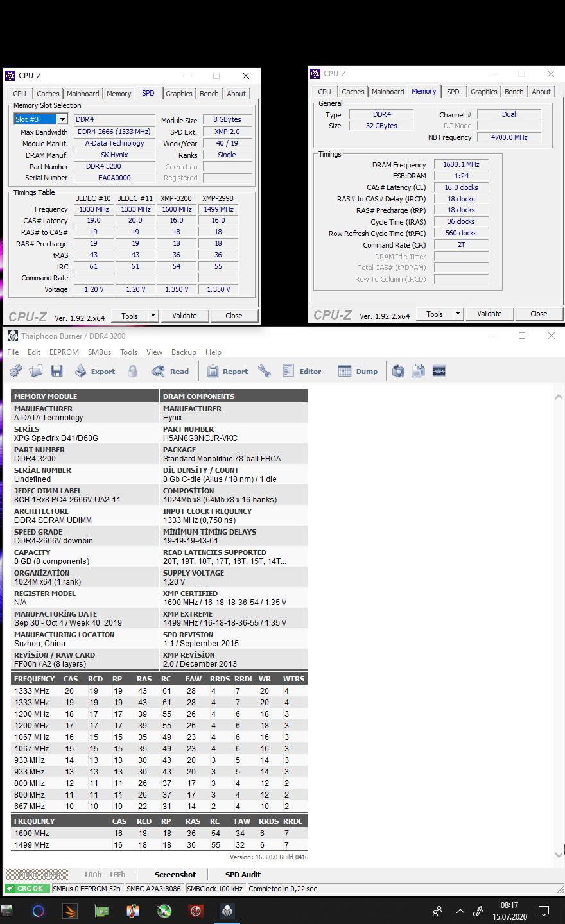Screen dimensions: 565x924
Task: Open the Editor from the toolbar
Action: tap(302, 371)
